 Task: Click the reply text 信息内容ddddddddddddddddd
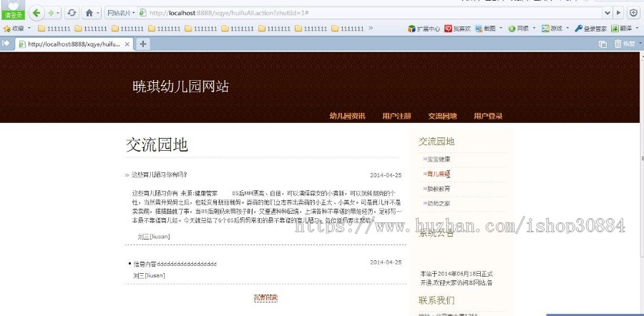[x=175, y=264]
